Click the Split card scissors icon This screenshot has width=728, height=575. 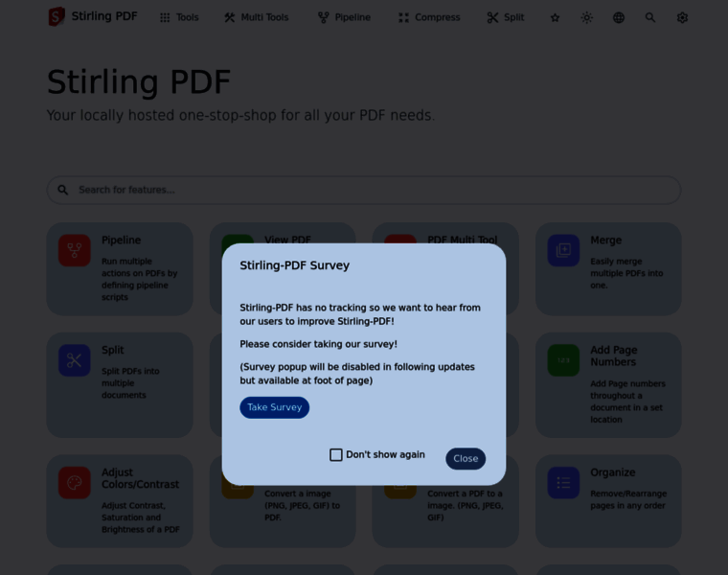75,360
